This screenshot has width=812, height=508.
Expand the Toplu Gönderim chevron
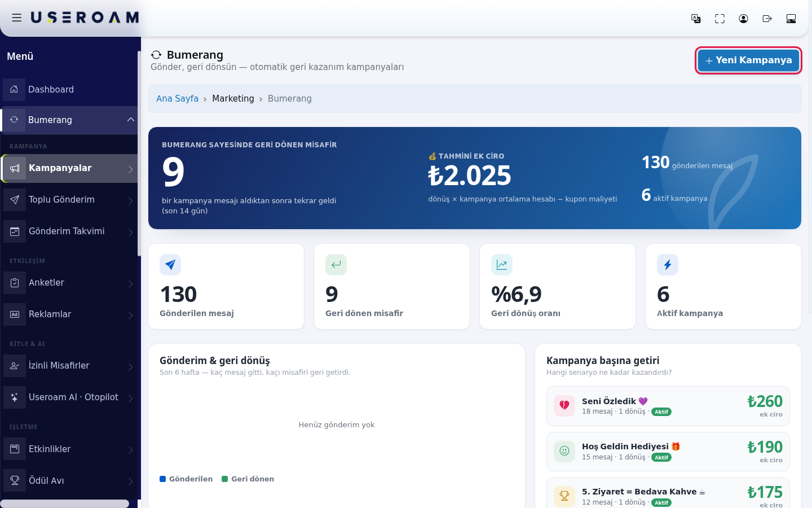pos(130,201)
